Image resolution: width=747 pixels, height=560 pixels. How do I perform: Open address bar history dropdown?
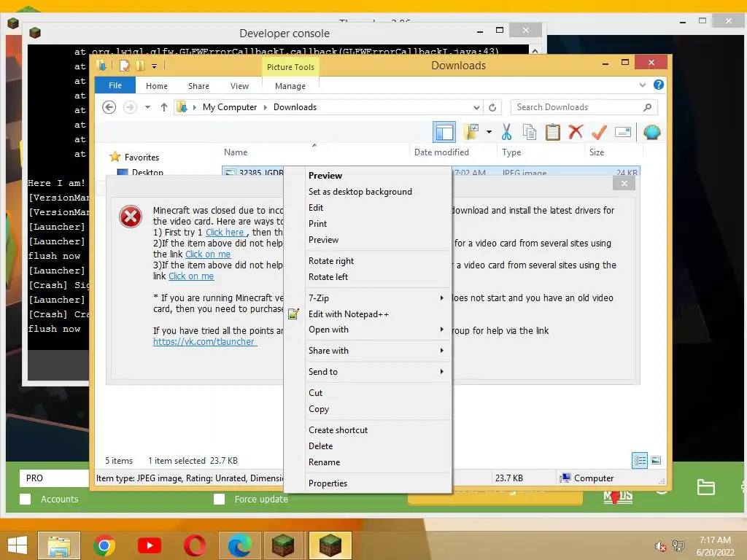point(476,107)
